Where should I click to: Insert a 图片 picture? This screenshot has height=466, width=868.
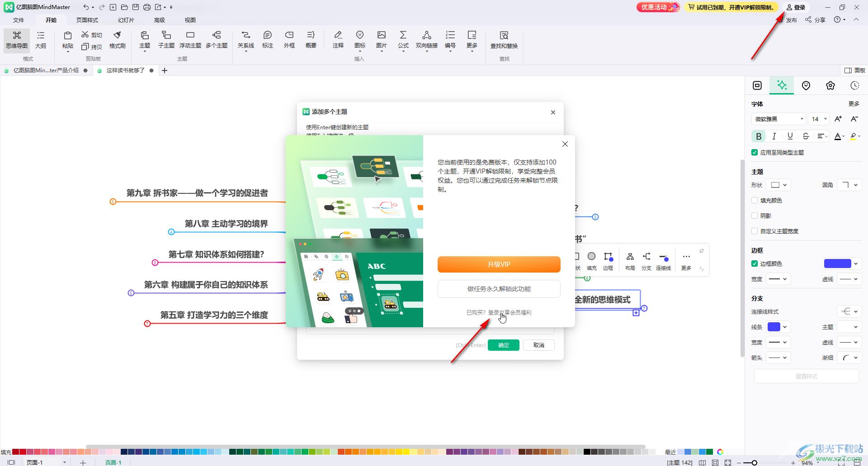[382, 40]
